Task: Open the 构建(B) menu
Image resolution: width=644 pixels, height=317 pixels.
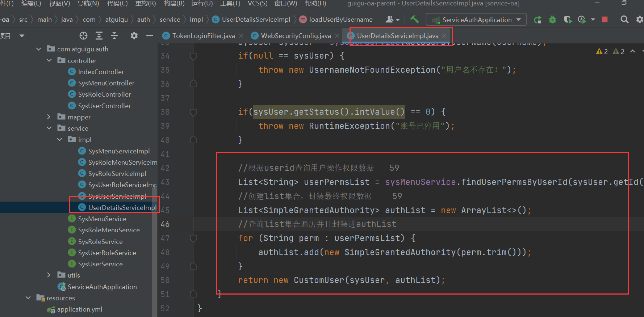Action: pyautogui.click(x=174, y=3)
